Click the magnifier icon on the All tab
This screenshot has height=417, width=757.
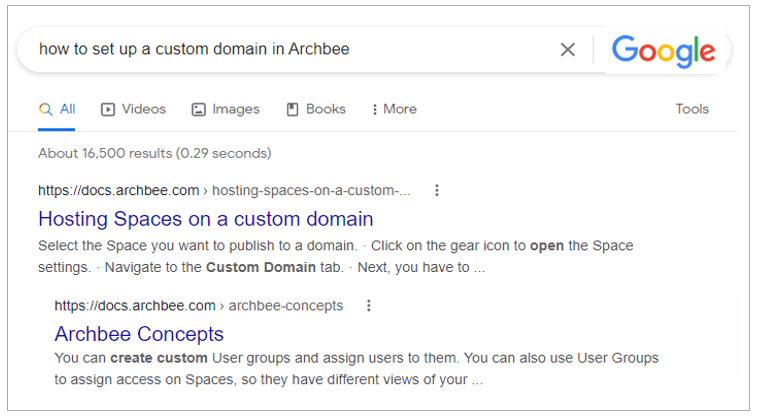pyautogui.click(x=45, y=109)
